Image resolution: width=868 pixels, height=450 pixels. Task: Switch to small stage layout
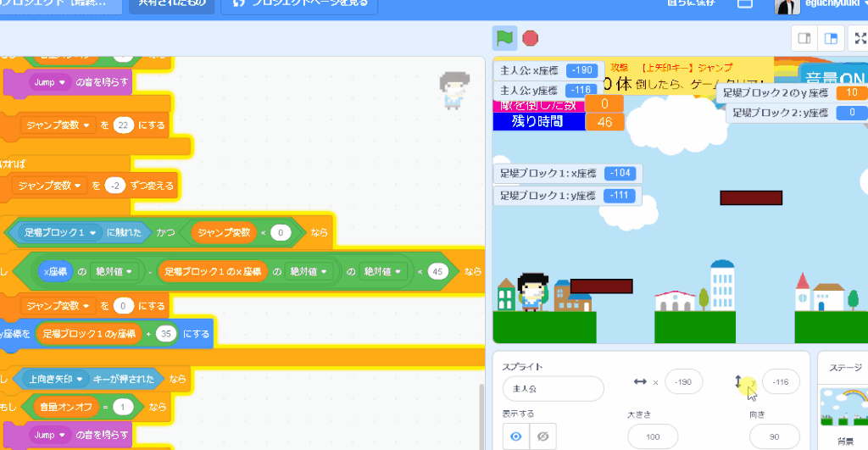(x=804, y=38)
